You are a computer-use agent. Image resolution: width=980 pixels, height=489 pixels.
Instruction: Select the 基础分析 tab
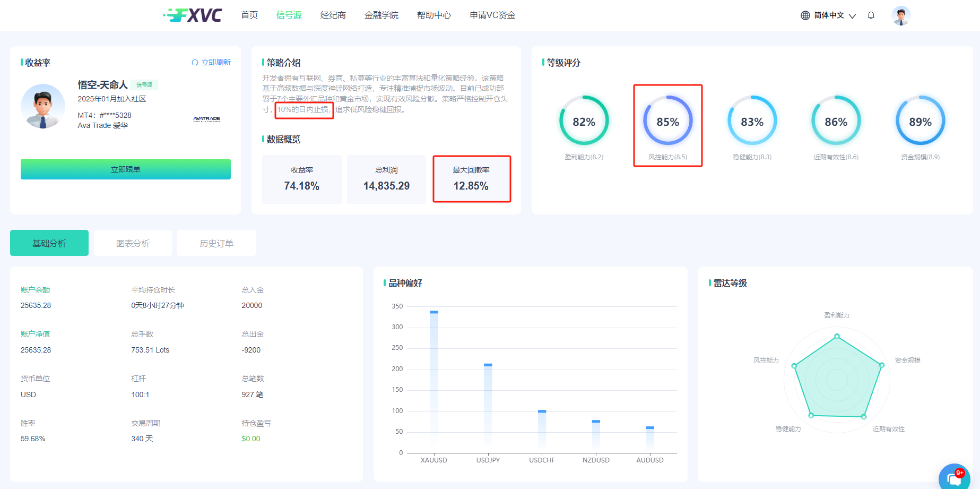coord(49,243)
